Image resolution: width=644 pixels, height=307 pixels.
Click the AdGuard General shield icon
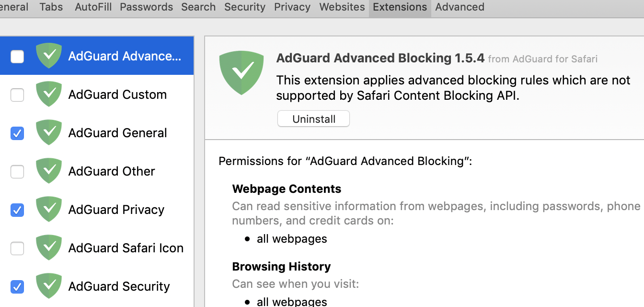click(49, 132)
